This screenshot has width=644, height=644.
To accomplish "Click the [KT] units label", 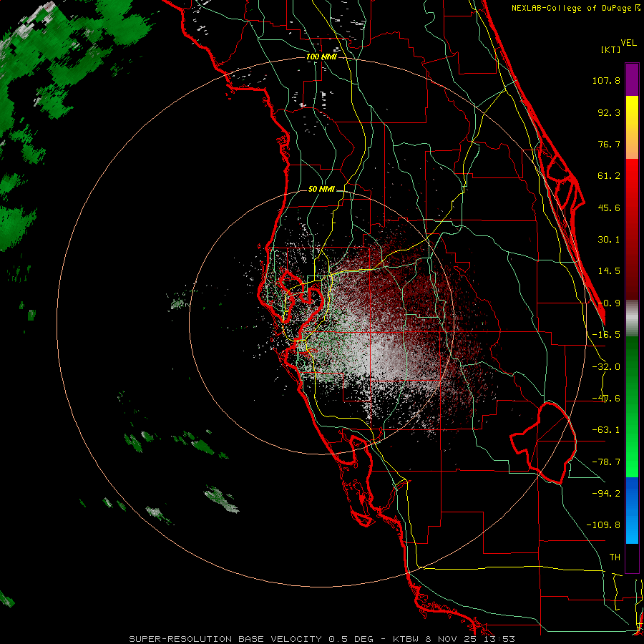I will coord(611,49).
